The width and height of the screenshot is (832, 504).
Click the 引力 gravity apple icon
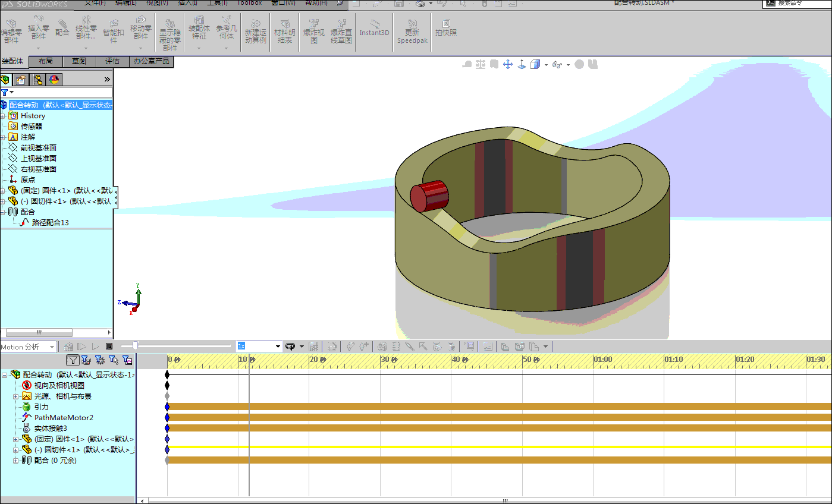26,407
